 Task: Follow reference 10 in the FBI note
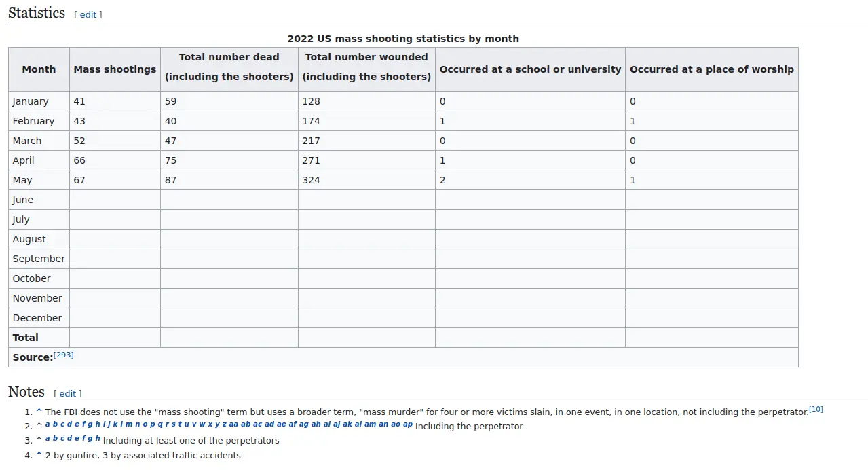(x=816, y=409)
